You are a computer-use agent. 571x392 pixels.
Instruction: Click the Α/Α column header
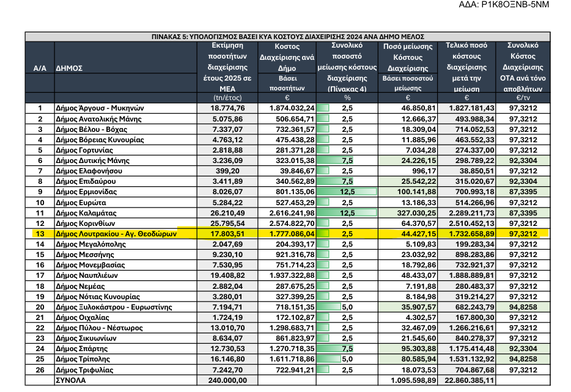pos(40,68)
